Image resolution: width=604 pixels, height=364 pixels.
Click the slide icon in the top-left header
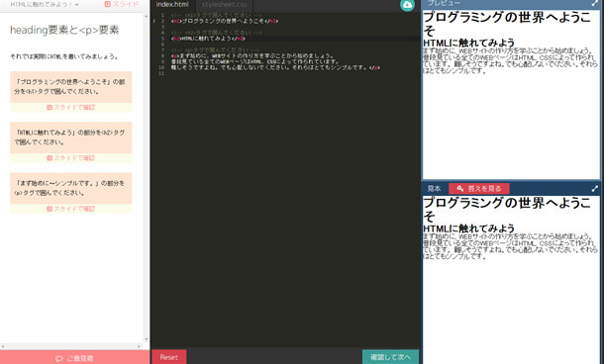click(x=108, y=4)
